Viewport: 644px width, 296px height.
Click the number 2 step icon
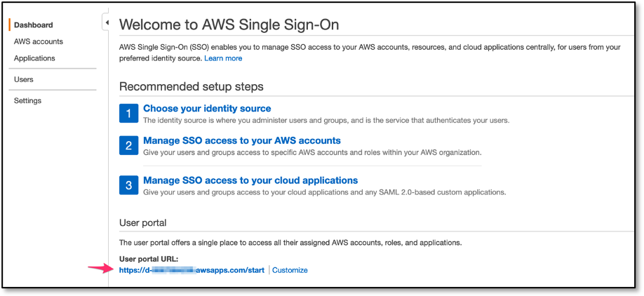click(128, 145)
